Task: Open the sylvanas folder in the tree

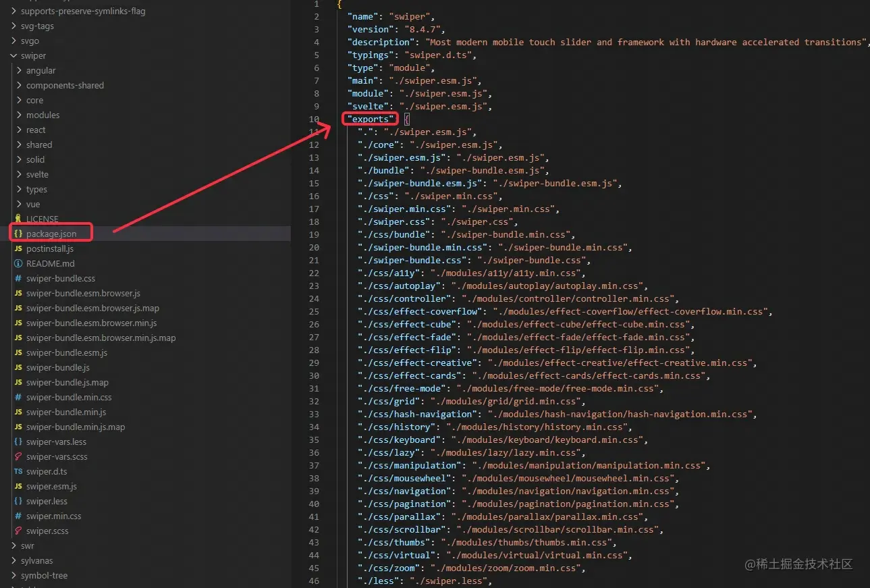Action: click(x=36, y=560)
